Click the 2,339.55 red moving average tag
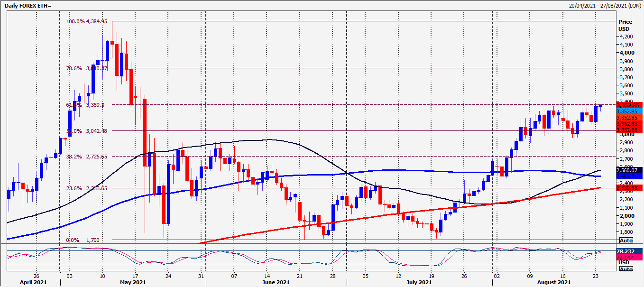644x287 pixels. click(629, 188)
